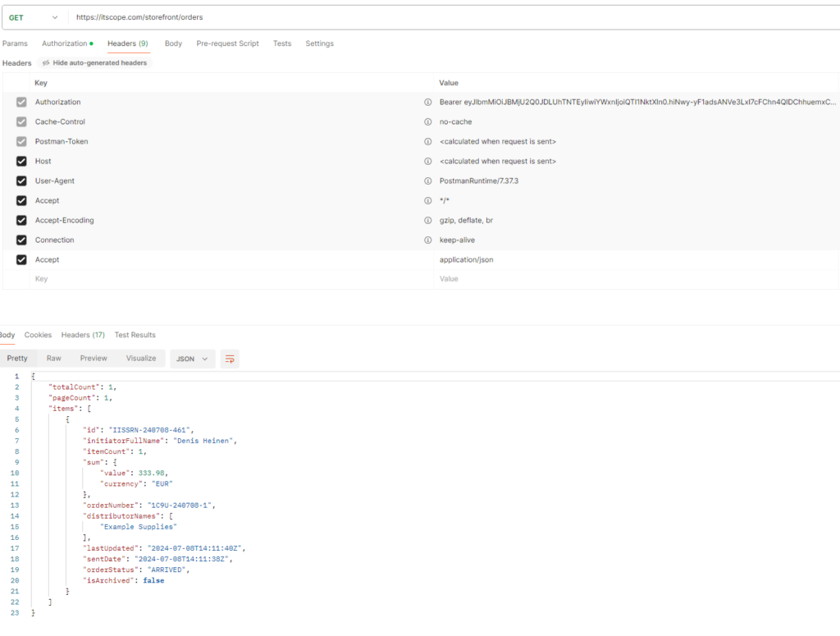Click info icon in Connection row
840x636 pixels.
click(427, 240)
